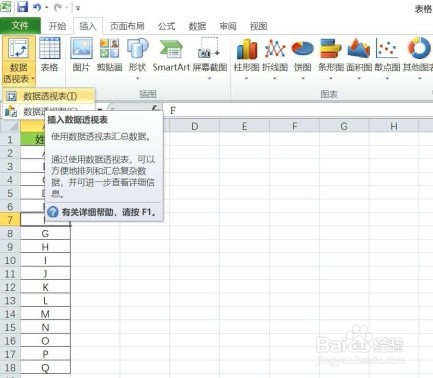Viewport: 433px width, 378px height.
Task: Click the cell containing M
Action: pos(45,314)
